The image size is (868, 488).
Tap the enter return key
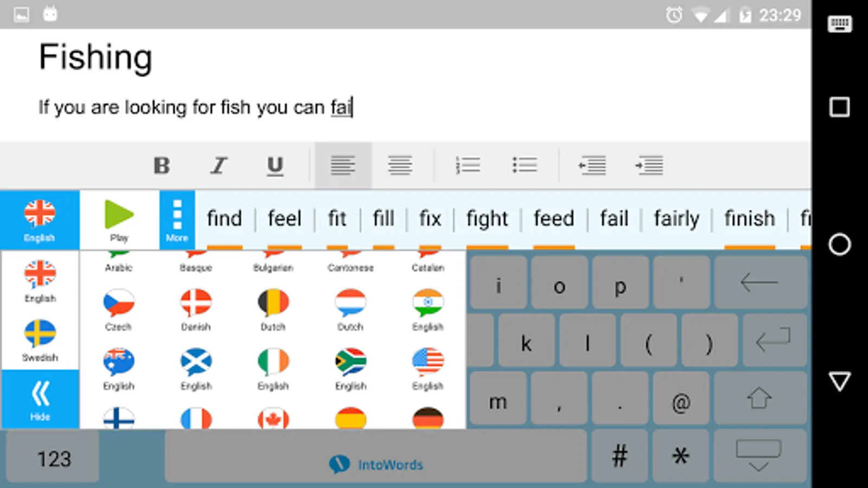click(775, 341)
